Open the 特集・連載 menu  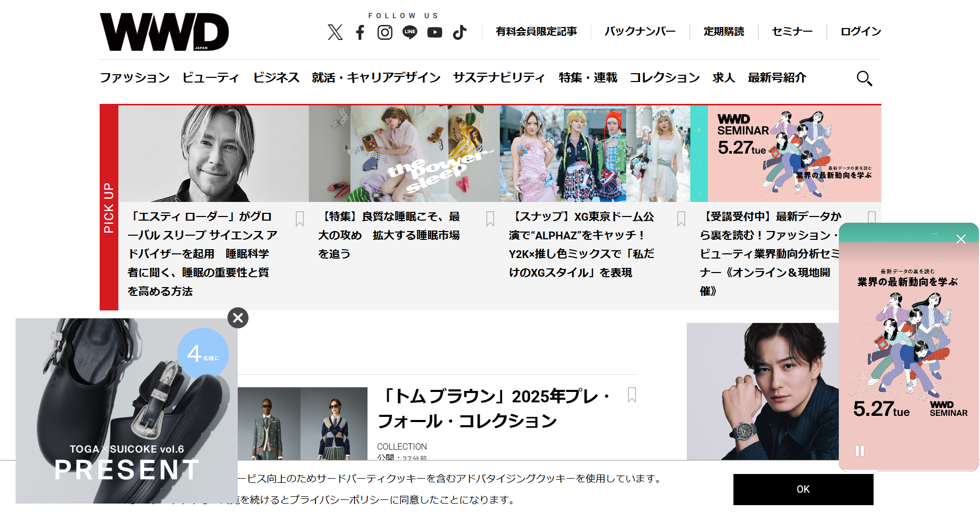click(x=588, y=78)
